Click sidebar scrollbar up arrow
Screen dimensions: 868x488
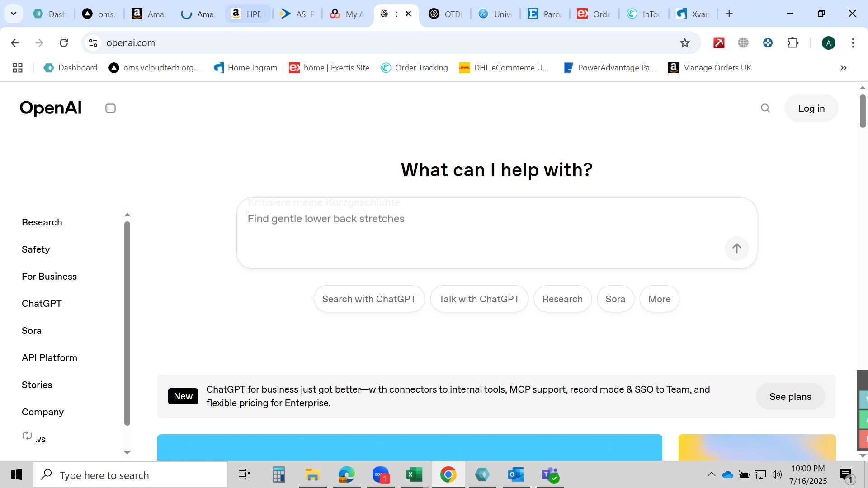127,215
